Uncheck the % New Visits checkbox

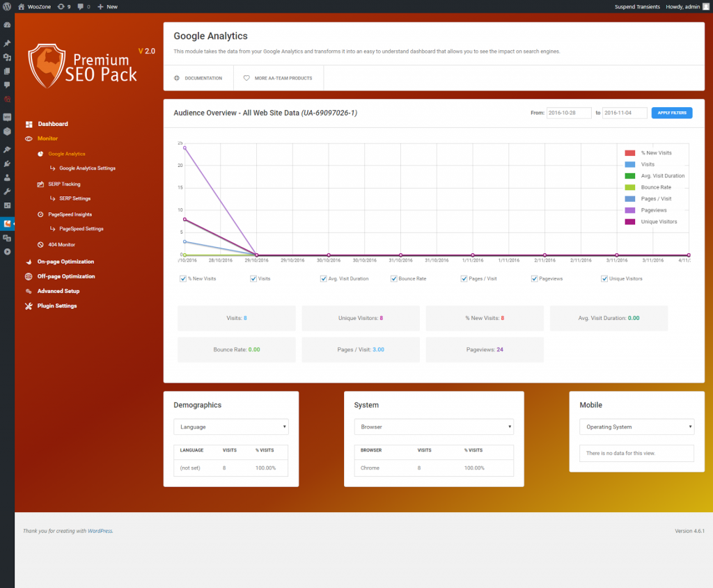[182, 278]
